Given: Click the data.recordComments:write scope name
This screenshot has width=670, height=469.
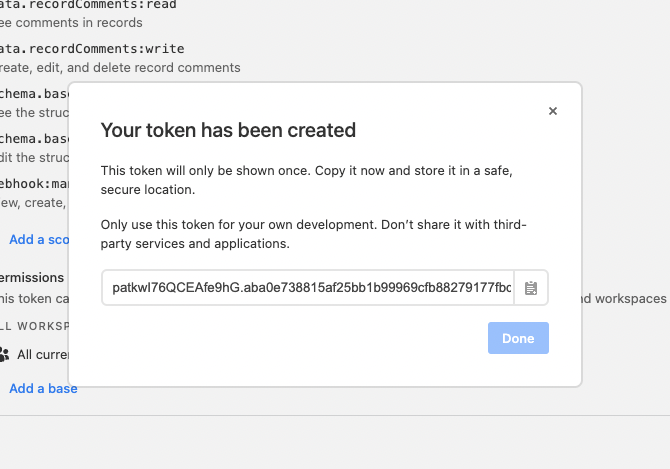Looking at the screenshot, I should [92, 48].
